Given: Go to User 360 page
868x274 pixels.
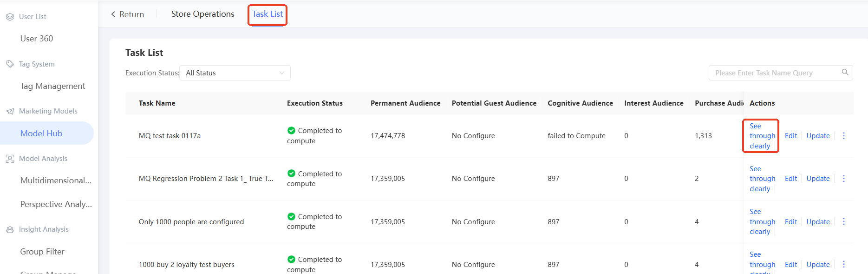Looking at the screenshot, I should [37, 39].
